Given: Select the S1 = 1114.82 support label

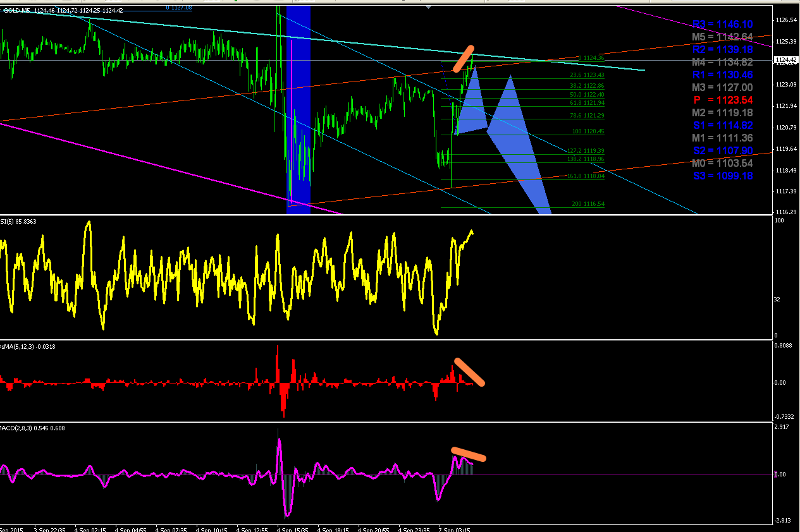Looking at the screenshot, I should [x=722, y=125].
